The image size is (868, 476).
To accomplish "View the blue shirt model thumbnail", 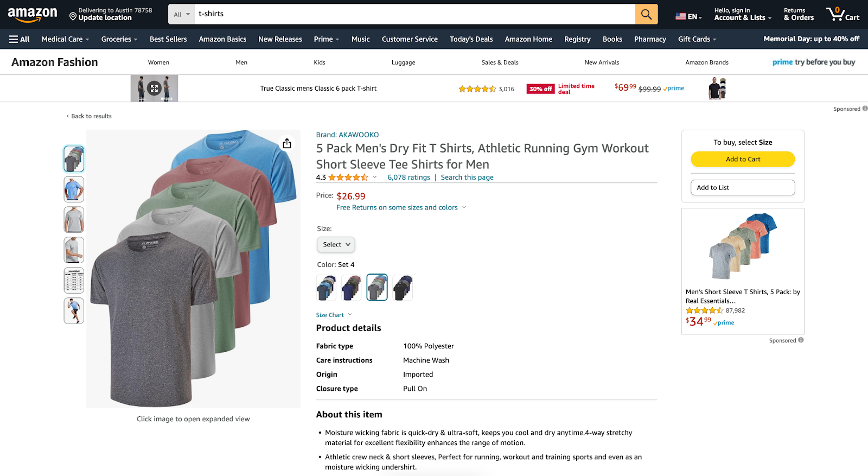I will 74,189.
